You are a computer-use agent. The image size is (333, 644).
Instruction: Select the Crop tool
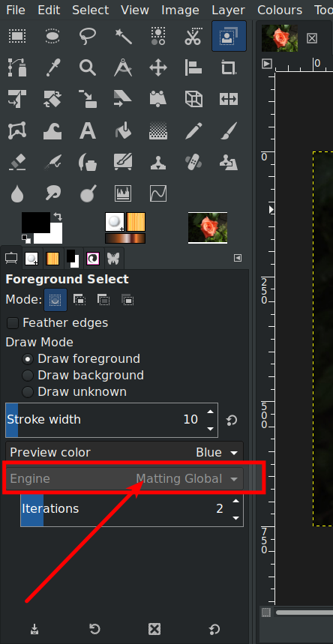[229, 67]
